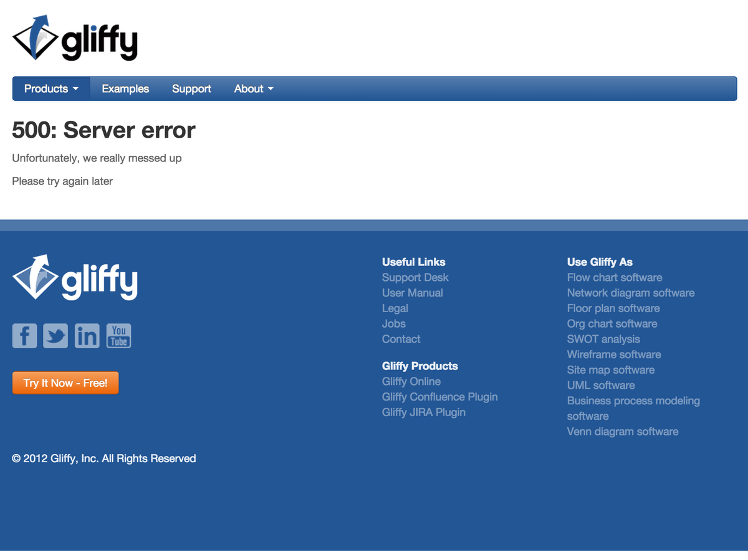
Task: Click 'Unfortunately, we really messed up' text
Action: (97, 158)
